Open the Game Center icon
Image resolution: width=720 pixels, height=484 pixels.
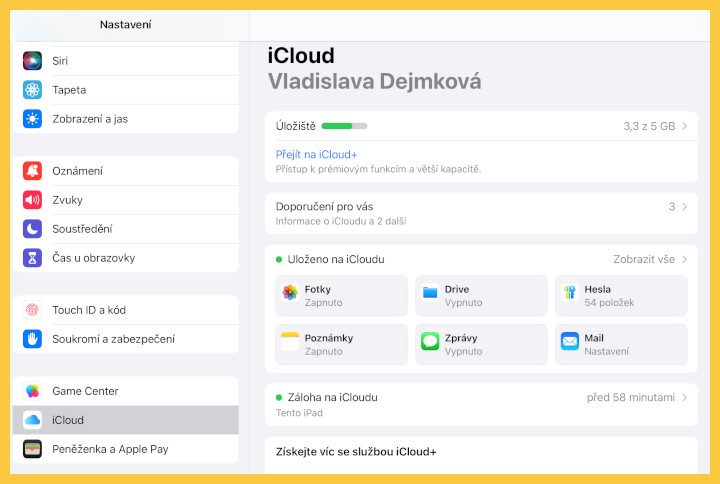33,391
